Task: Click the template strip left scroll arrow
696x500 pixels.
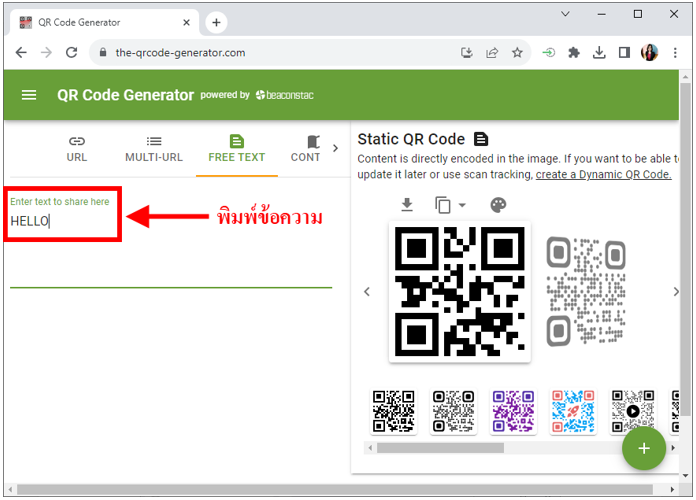Action: (370, 448)
